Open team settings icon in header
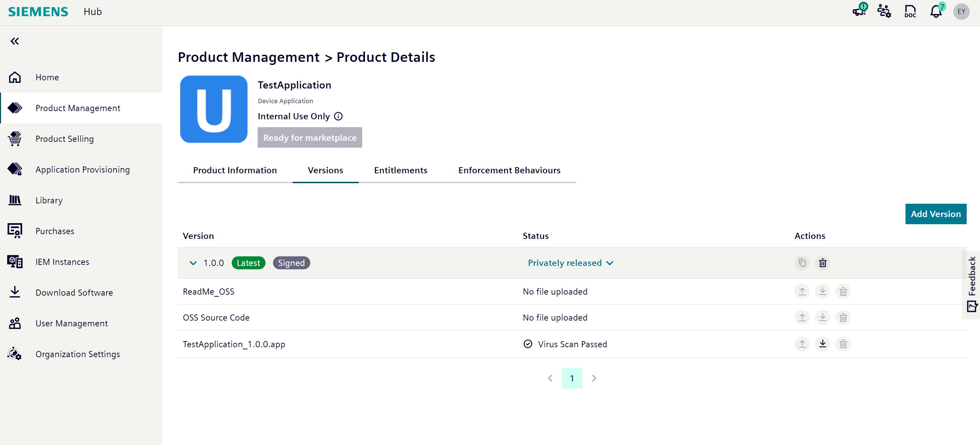Viewport: 980px width, 445px height. (x=884, y=11)
